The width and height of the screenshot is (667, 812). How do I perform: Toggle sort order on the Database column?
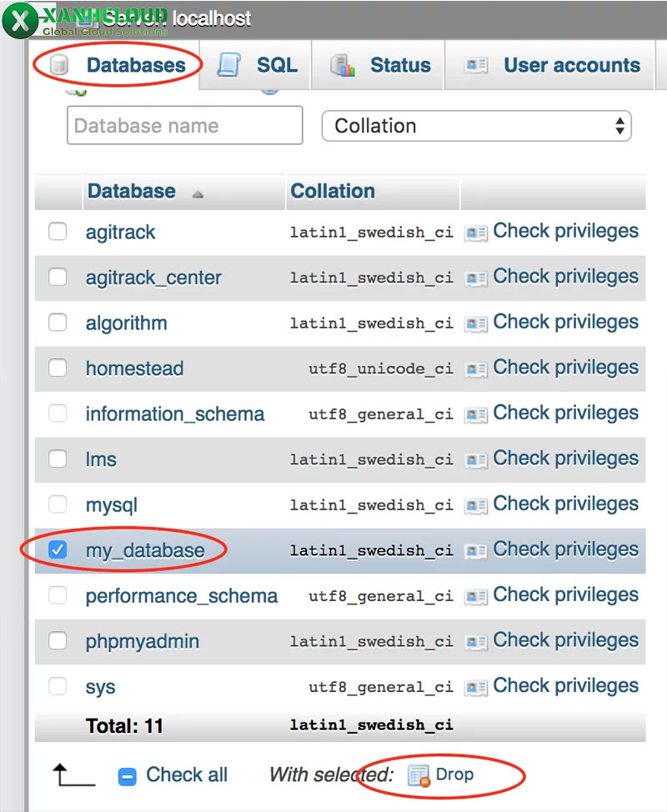(x=132, y=191)
